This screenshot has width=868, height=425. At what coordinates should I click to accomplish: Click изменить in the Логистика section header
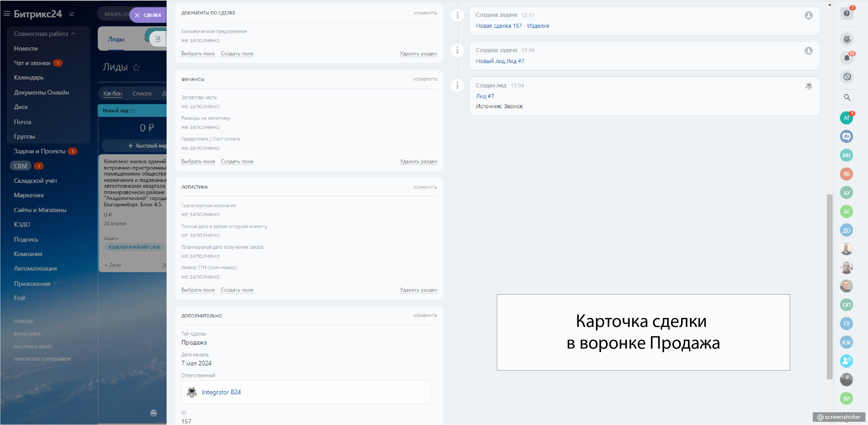(x=425, y=187)
